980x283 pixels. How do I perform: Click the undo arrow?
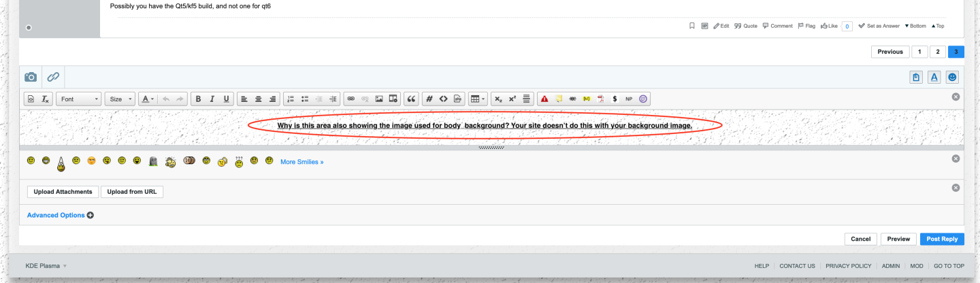coord(166,99)
